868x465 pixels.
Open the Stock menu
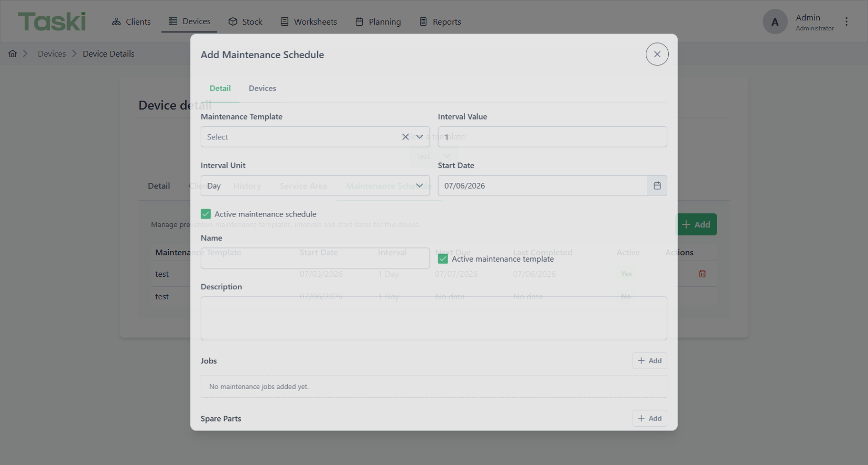point(245,21)
